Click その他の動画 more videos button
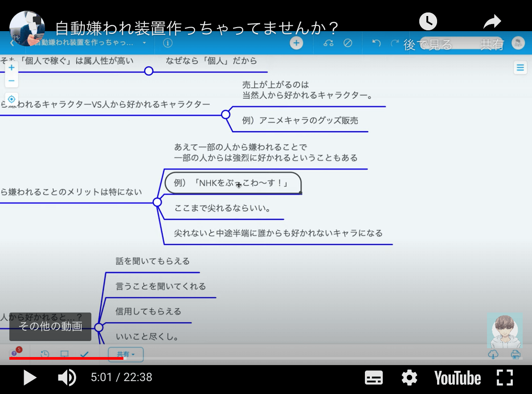Viewport: 532px width, 394px height. [x=50, y=326]
